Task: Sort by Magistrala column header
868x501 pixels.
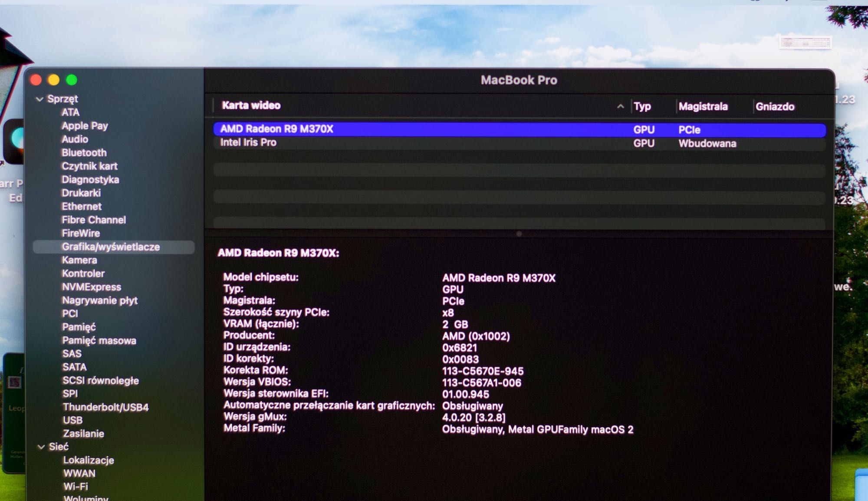Action: [x=703, y=107]
